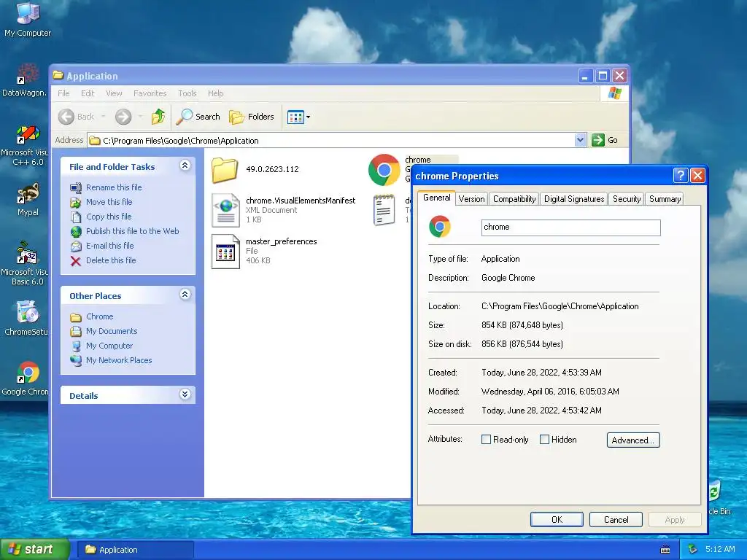Open the Help menu
747x560 pixels.
click(215, 93)
